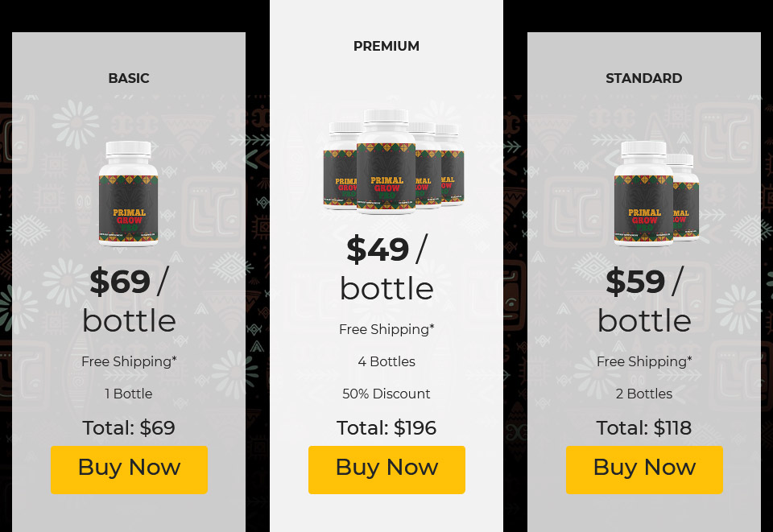Click the Total: $196 text
This screenshot has height=532, width=773.
[386, 427]
